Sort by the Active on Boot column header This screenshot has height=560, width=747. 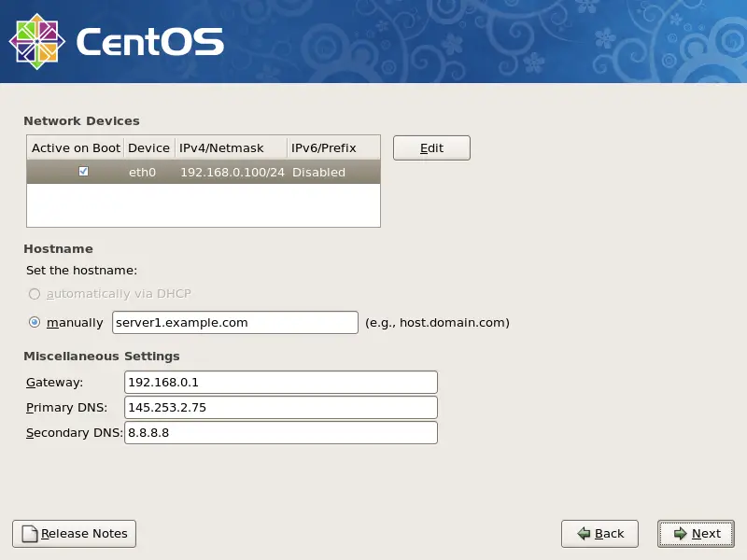pyautogui.click(x=76, y=147)
